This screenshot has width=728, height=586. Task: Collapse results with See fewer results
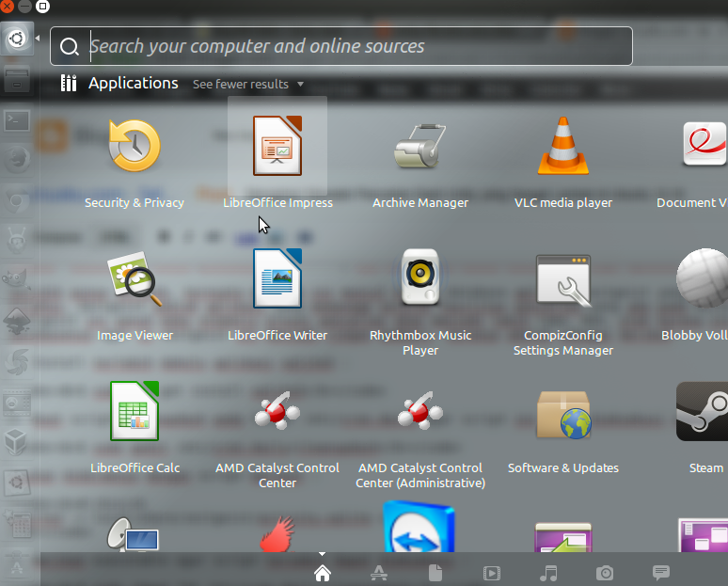coord(248,84)
